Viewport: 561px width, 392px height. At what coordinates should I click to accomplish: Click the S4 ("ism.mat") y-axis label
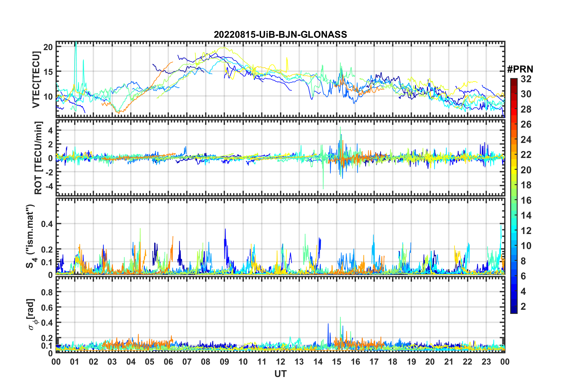31,236
